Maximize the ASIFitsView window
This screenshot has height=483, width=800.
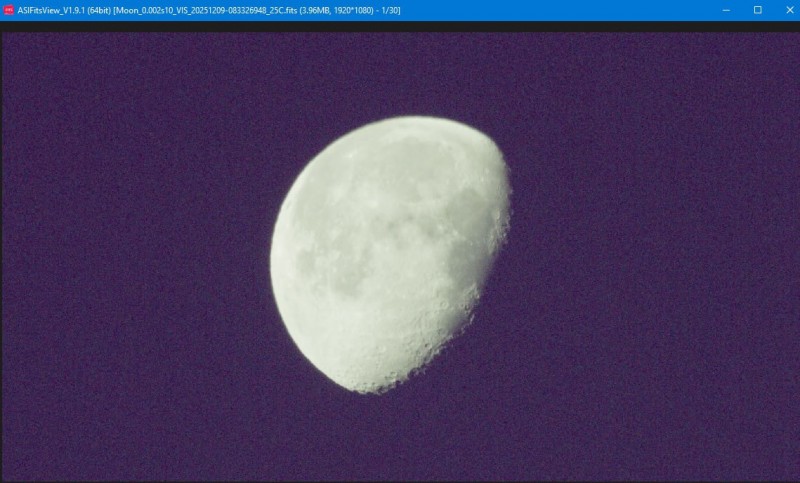pyautogui.click(x=757, y=9)
